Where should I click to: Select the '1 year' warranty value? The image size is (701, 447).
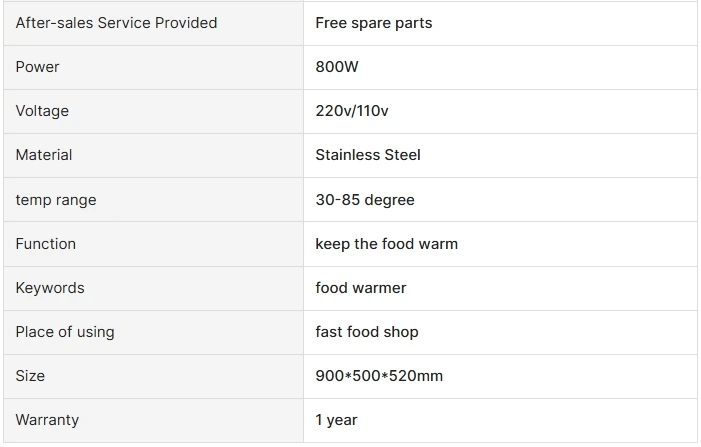(x=336, y=420)
